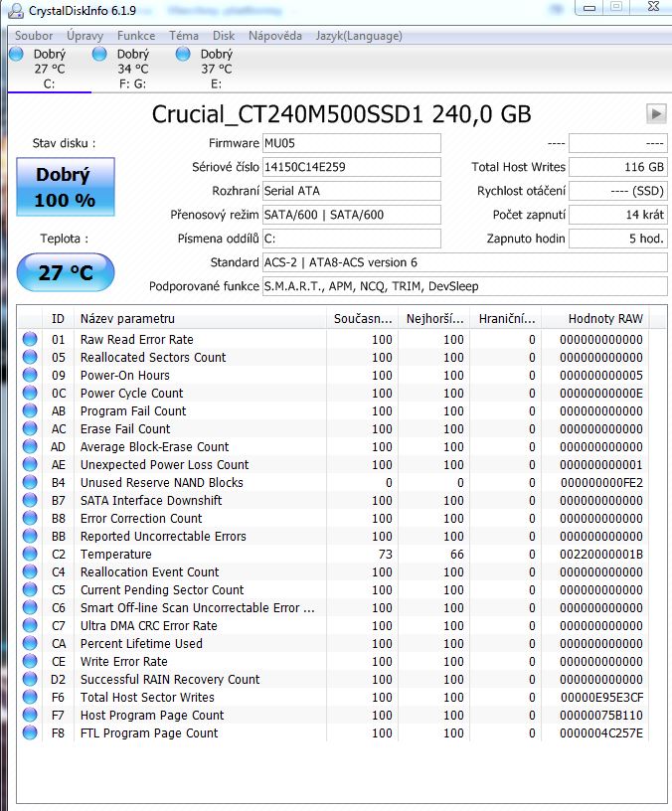Go to next disk with arrow button
This screenshot has width=672, height=811.
[x=656, y=113]
